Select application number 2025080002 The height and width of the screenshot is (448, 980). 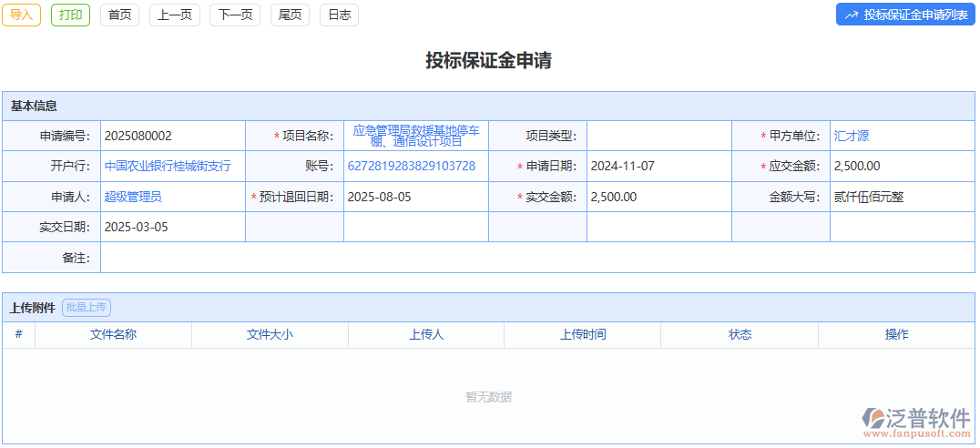[x=138, y=136]
